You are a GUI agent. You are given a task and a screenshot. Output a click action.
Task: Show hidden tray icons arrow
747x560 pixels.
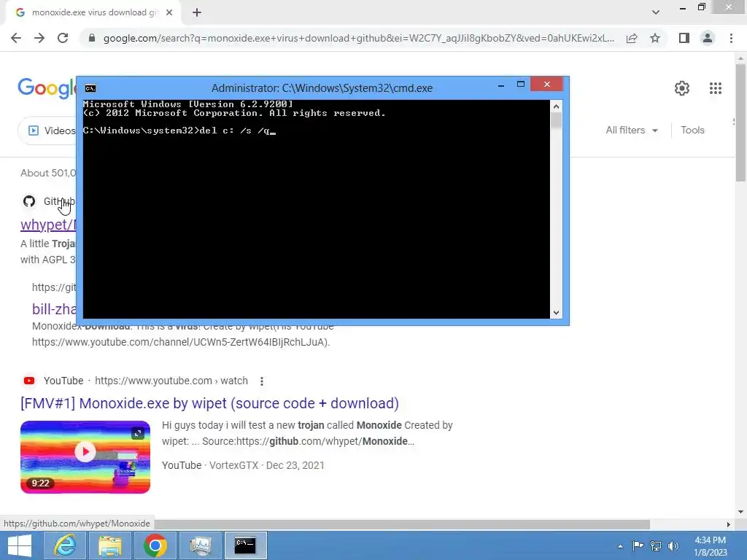tap(620, 546)
